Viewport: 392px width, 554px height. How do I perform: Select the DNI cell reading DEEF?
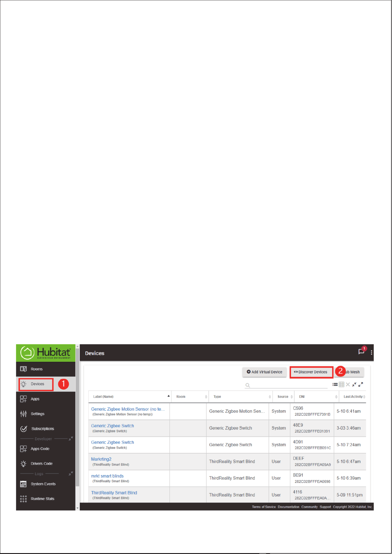point(298,458)
